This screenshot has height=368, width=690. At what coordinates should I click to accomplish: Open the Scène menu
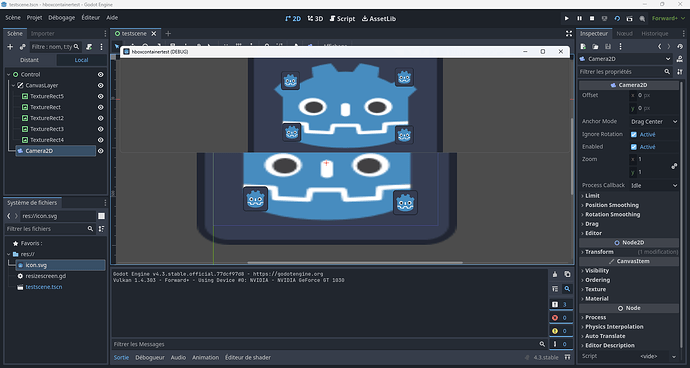click(x=13, y=18)
